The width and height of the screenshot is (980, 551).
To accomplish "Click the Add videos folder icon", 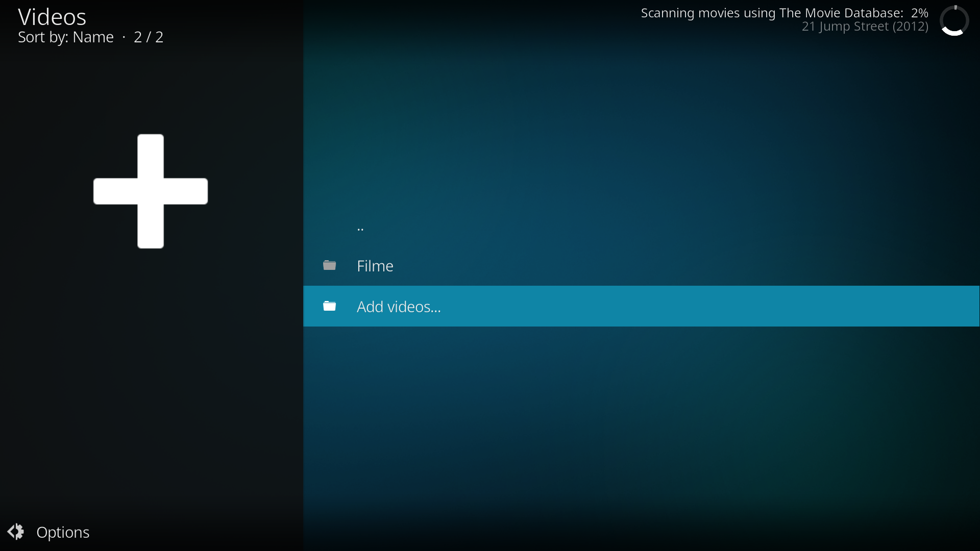I will click(x=330, y=306).
